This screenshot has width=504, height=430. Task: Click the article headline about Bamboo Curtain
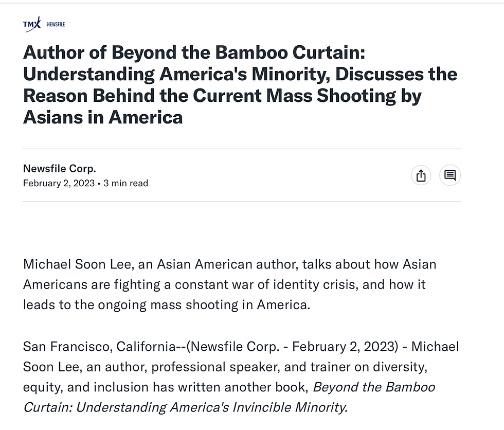point(240,84)
